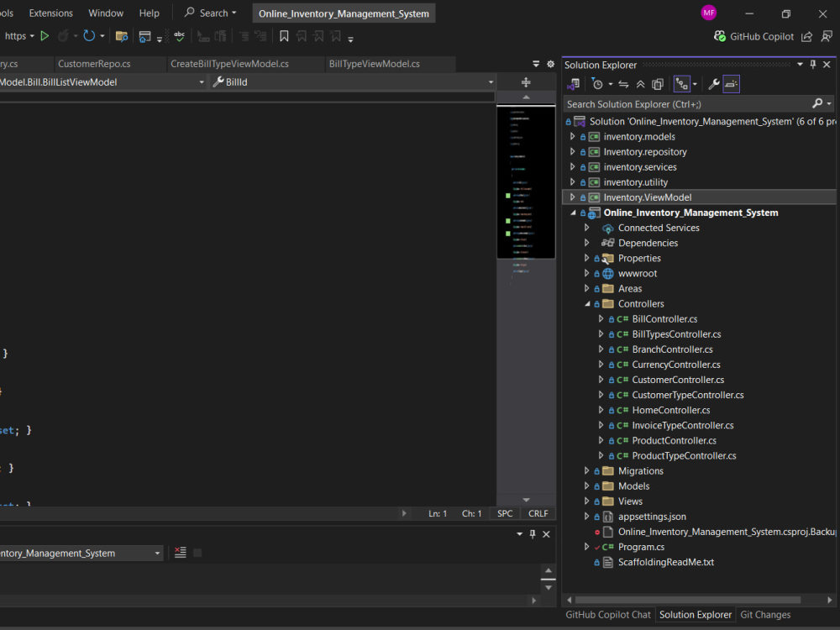Toggle Preview Selected Items button
The width and height of the screenshot is (840, 630).
pyautogui.click(x=732, y=84)
